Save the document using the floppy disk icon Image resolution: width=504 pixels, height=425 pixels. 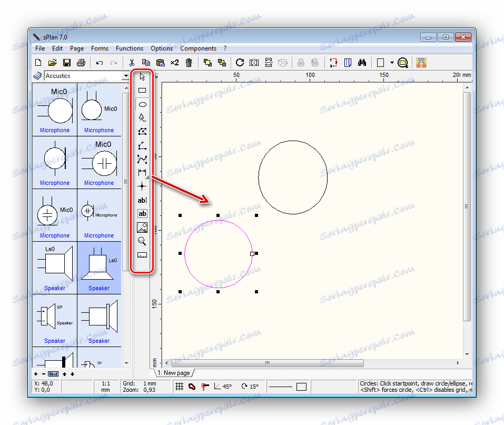[67, 63]
